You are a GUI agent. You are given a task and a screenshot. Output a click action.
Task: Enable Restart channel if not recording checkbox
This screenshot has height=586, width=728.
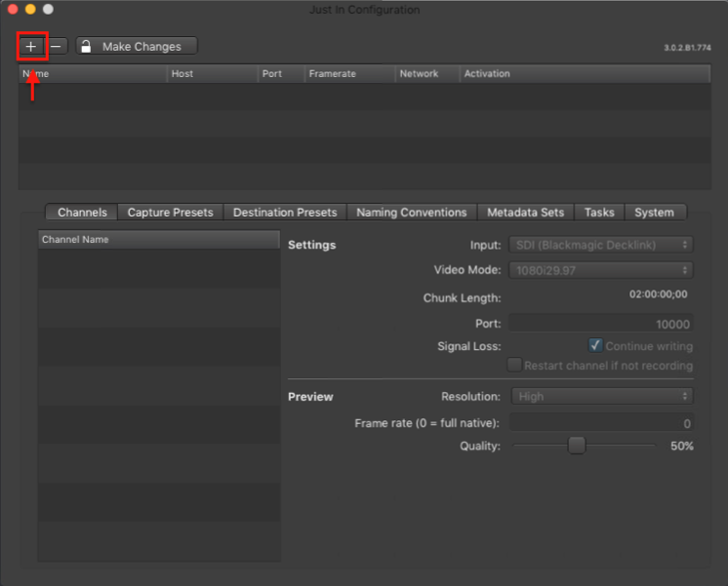[514, 365]
